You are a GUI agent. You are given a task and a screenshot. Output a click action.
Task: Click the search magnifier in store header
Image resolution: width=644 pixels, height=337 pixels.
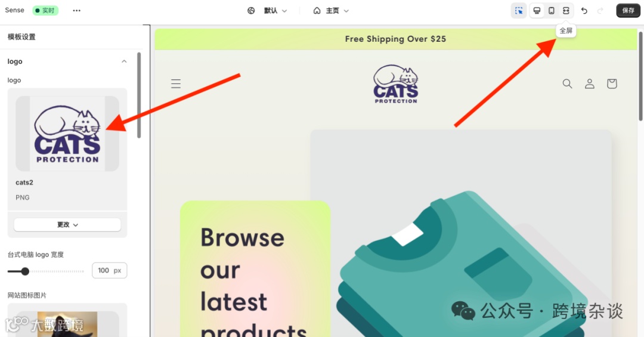[x=567, y=84]
